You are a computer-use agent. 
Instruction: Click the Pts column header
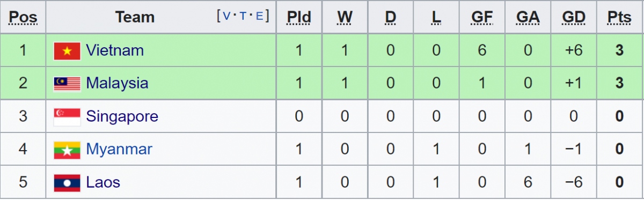[619, 18]
